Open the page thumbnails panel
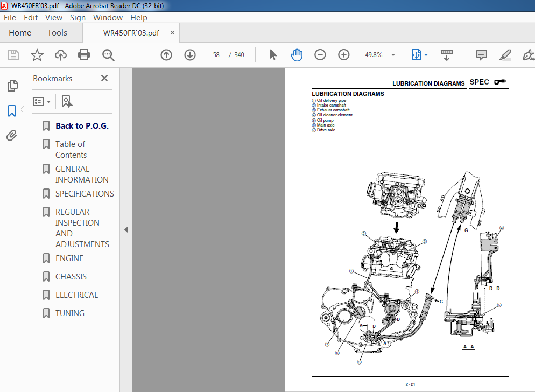This screenshot has height=392, width=535. (x=12, y=86)
